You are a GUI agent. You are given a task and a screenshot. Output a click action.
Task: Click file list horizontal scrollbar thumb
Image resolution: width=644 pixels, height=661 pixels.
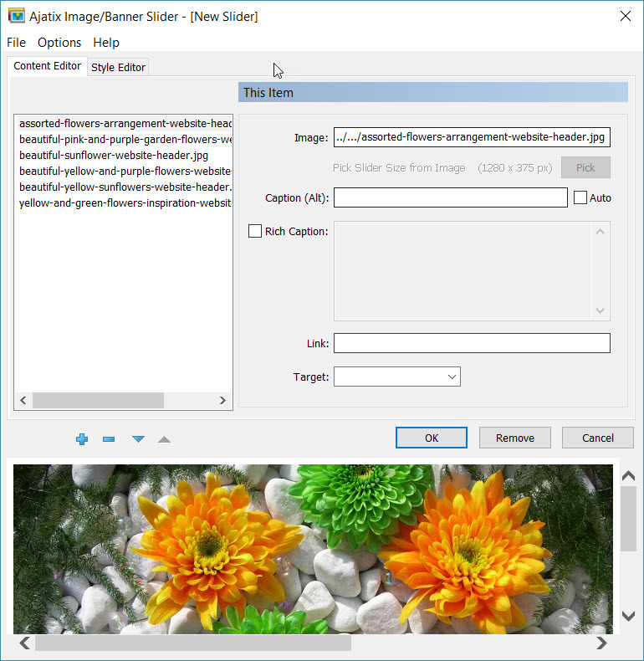pos(98,401)
